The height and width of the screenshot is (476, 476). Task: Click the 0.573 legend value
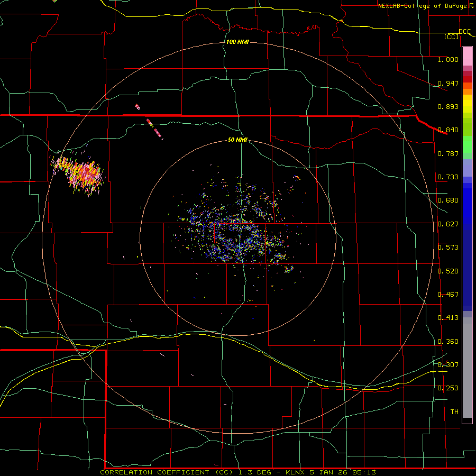[x=448, y=248]
